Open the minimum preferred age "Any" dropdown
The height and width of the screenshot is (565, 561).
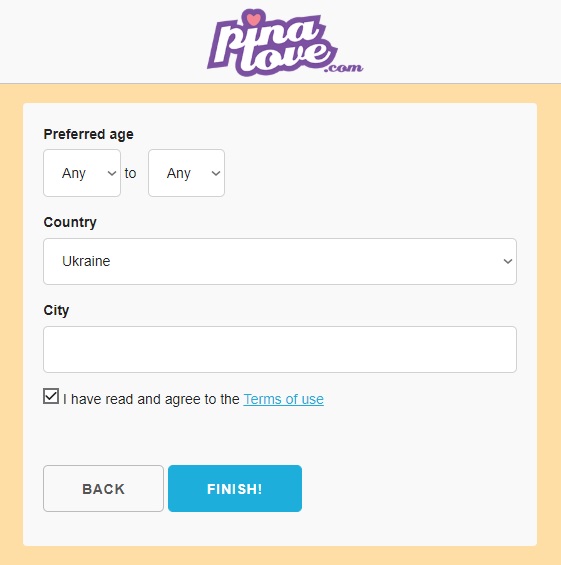point(82,173)
